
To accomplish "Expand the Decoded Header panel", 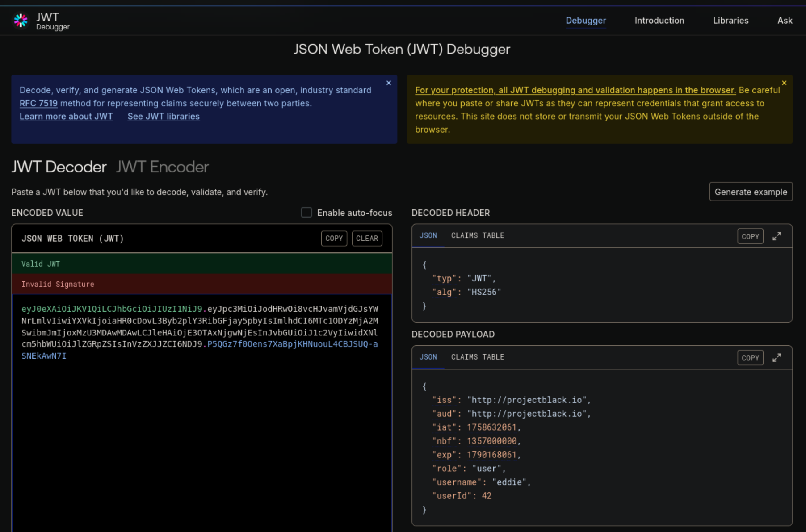I will point(777,236).
